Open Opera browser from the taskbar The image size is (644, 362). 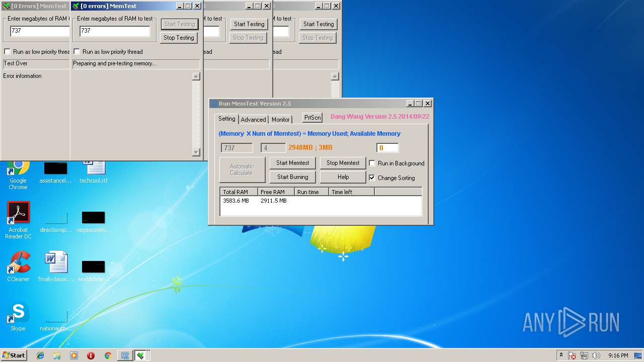pyautogui.click(x=91, y=355)
